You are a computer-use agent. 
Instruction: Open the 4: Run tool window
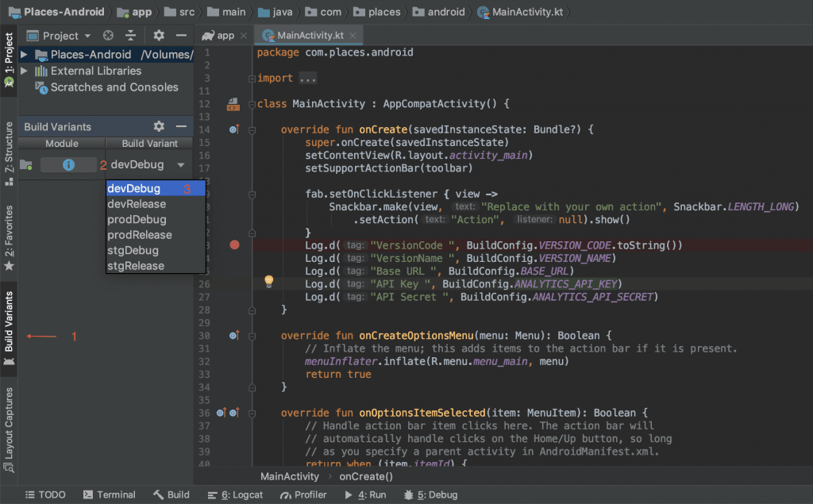365,494
